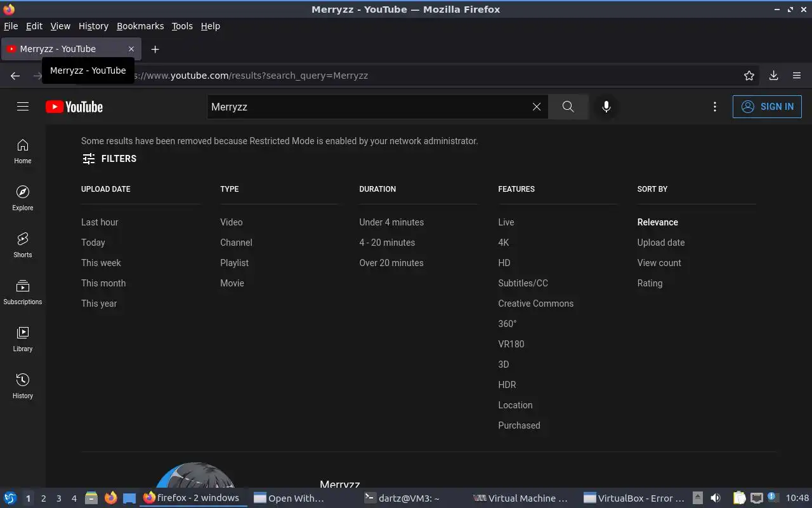
Task: Show desktop via the blue taskbar icon
Action: (129, 498)
